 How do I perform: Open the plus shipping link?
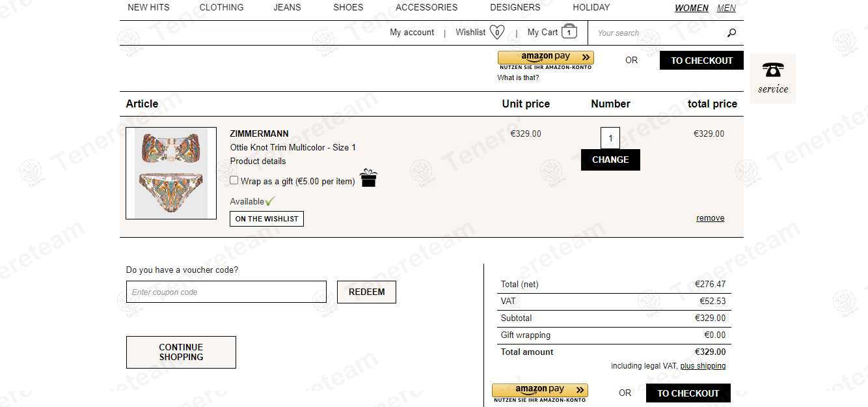coord(703,366)
